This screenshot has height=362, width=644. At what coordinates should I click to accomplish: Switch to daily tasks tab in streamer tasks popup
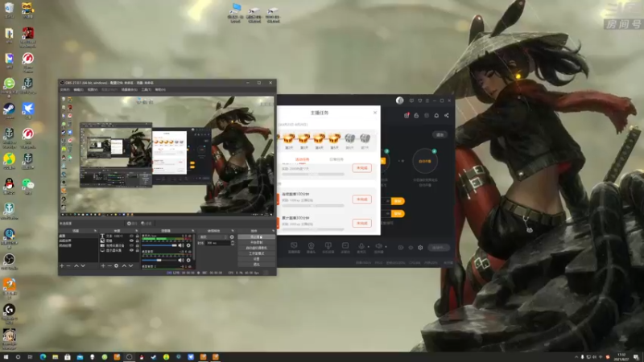pyautogui.click(x=336, y=159)
